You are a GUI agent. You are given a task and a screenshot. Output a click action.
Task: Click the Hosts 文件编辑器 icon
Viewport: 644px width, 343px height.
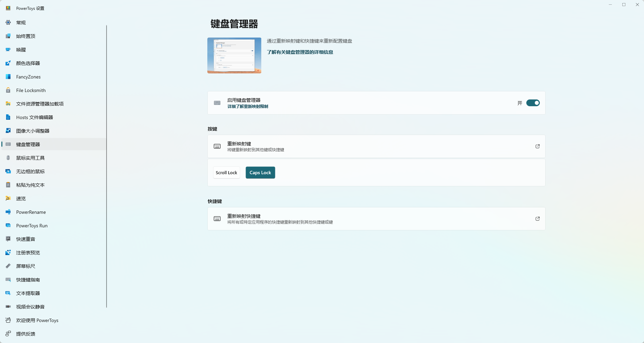[8, 117]
